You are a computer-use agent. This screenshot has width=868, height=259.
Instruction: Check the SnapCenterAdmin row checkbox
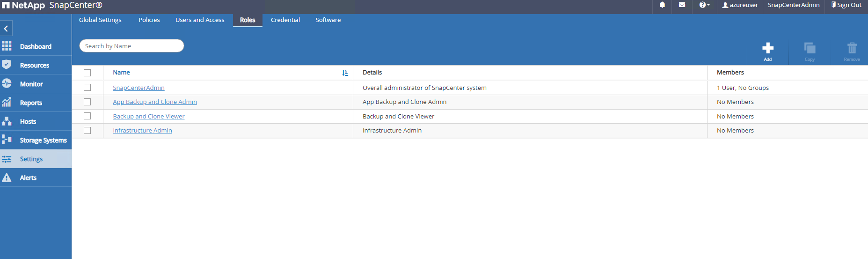[x=87, y=88]
